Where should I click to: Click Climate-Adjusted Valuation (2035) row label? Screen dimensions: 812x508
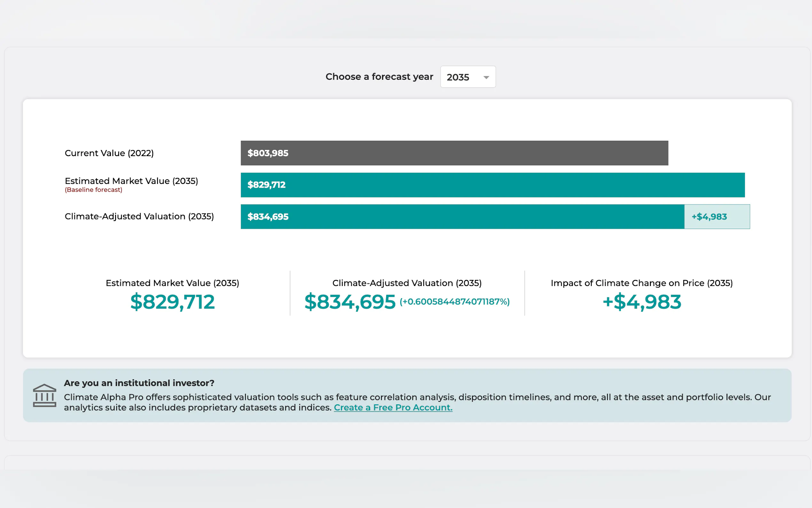coord(139,216)
